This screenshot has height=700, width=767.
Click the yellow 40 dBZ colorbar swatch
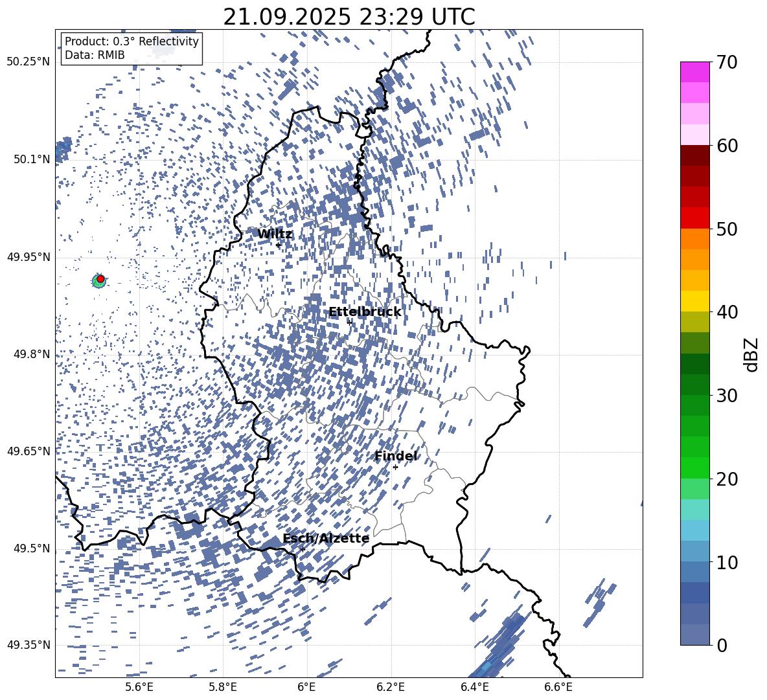694,301
